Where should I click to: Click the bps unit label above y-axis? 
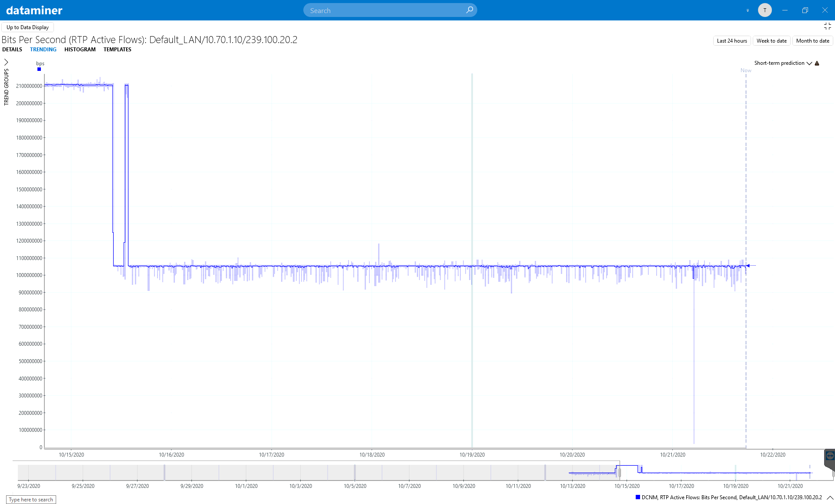(40, 63)
